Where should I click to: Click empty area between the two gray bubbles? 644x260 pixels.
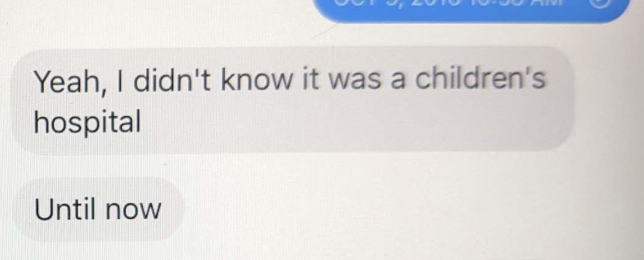tap(288, 165)
